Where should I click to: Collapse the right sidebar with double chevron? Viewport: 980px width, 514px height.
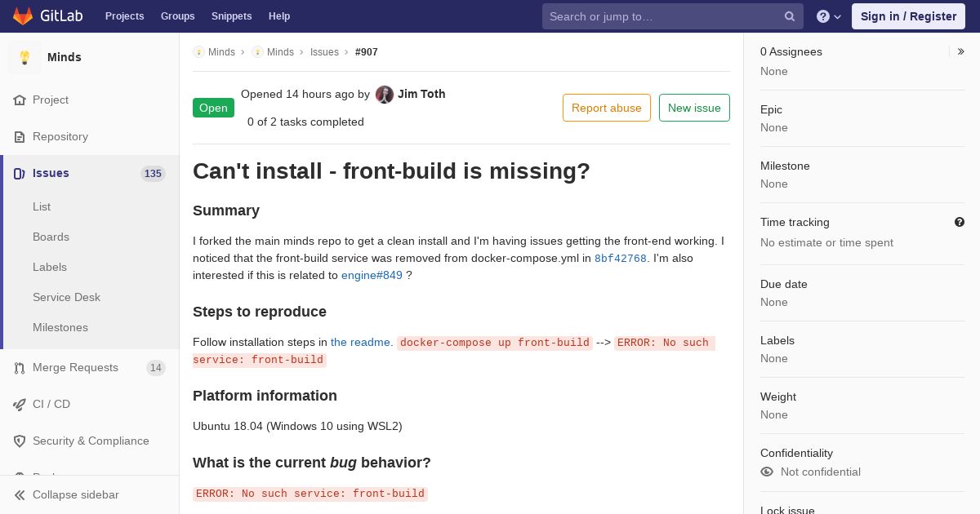pyautogui.click(x=960, y=51)
